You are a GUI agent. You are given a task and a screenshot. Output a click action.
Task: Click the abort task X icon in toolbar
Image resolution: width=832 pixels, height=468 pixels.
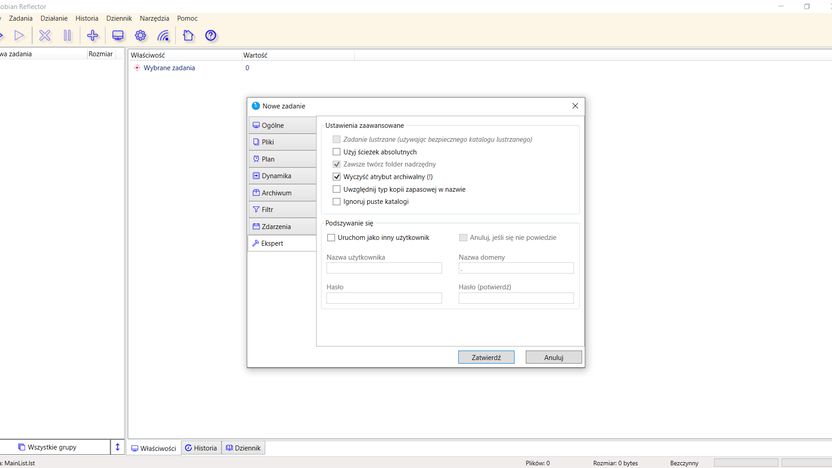(x=45, y=36)
